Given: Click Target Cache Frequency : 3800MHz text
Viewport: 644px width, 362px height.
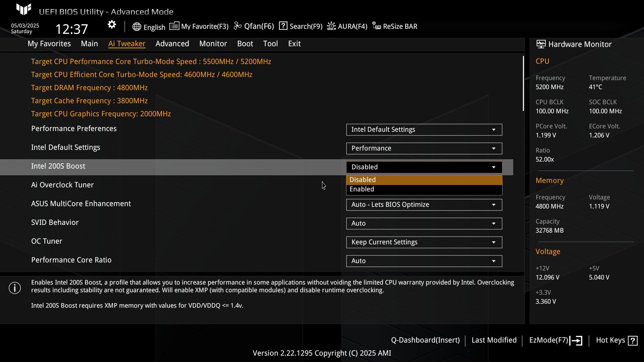Looking at the screenshot, I should click(89, 101).
